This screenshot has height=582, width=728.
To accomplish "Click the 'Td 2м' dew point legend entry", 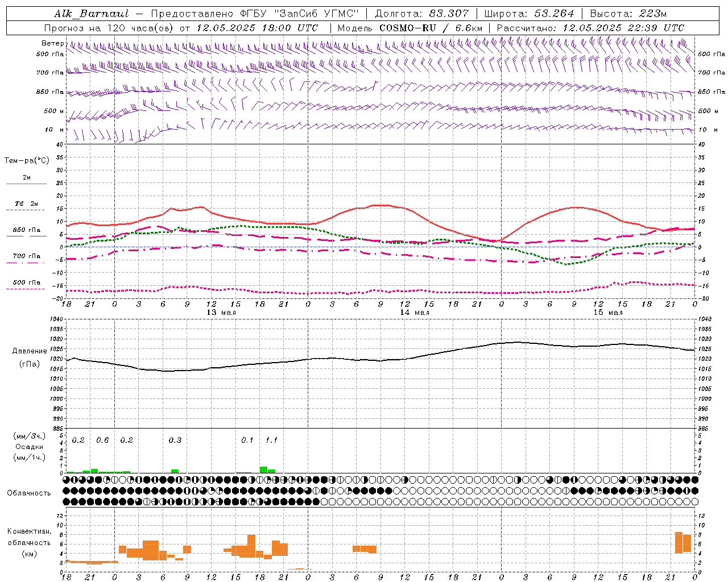I will point(27,203).
